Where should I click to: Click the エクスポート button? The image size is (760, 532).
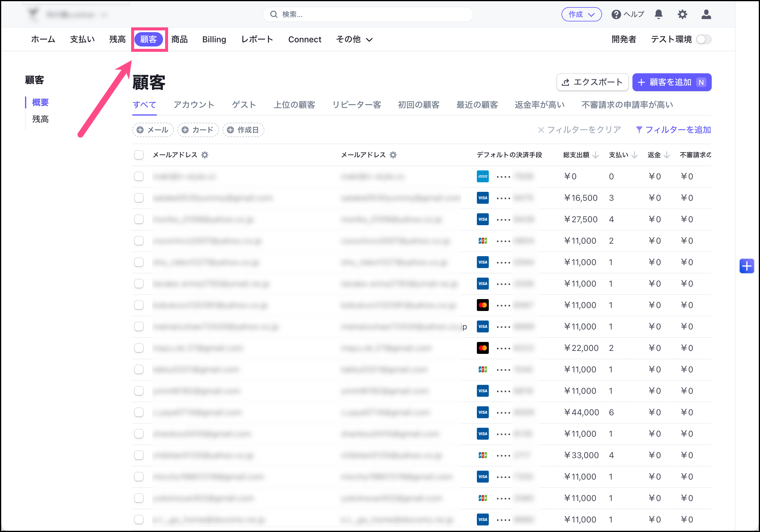tap(592, 83)
